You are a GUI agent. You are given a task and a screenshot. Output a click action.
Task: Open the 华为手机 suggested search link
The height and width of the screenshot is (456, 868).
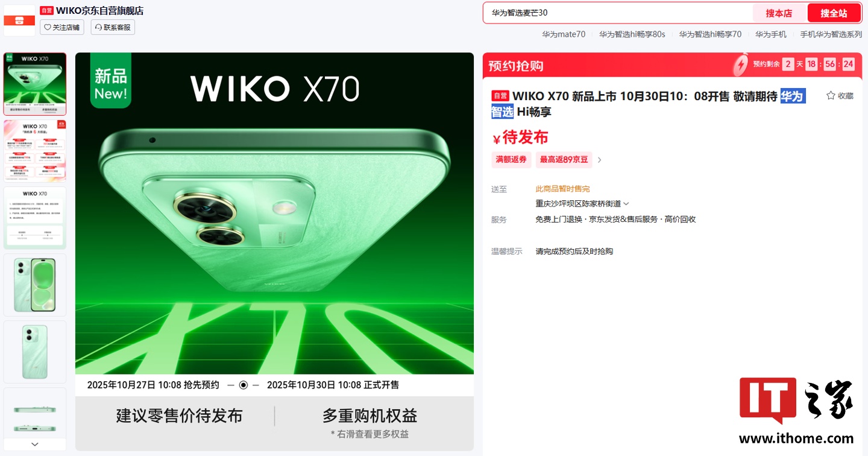771,34
